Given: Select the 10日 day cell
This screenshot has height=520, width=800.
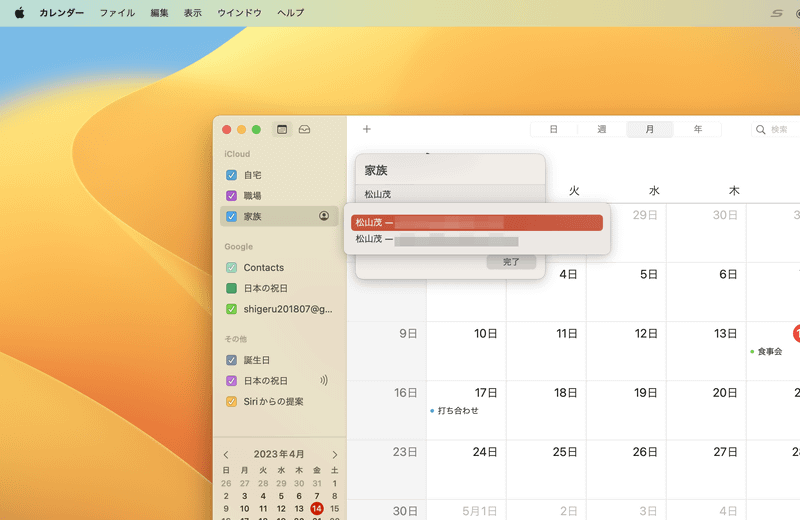Looking at the screenshot, I should click(x=466, y=351).
